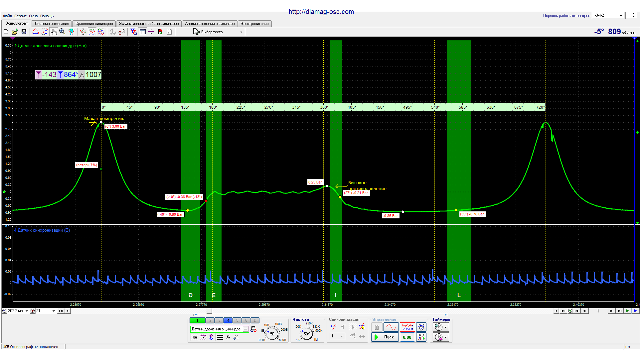The height and width of the screenshot is (351, 644).
Task: Click the Пуск start button
Action: click(x=385, y=337)
